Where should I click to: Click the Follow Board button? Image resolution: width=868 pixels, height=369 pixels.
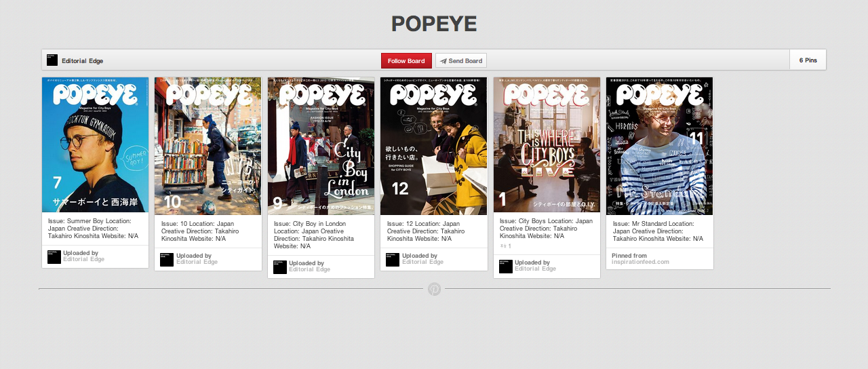[x=406, y=60]
